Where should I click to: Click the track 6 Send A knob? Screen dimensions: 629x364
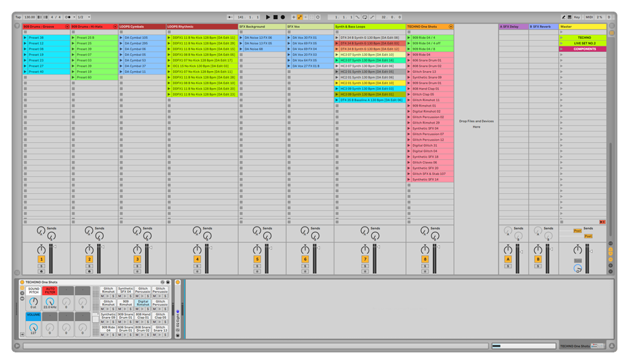pos(304,231)
